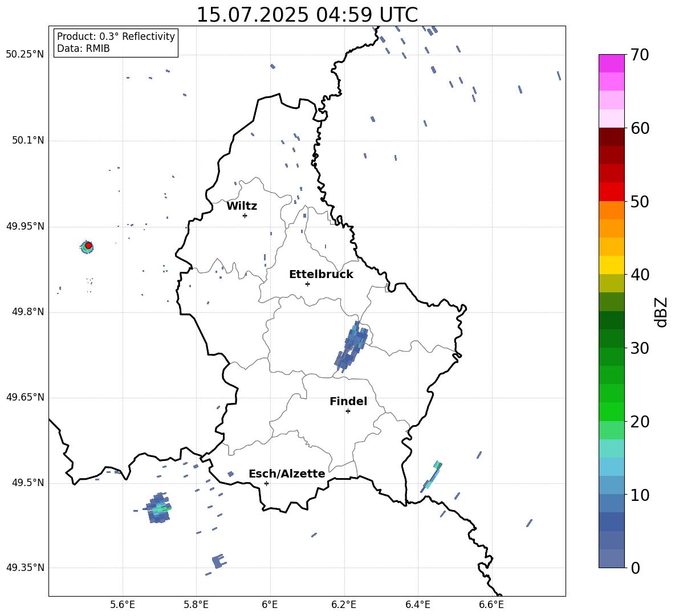Image resolution: width=675 pixels, height=616 pixels.
Task: Click the dBZ colorbar label
Action: [661, 312]
